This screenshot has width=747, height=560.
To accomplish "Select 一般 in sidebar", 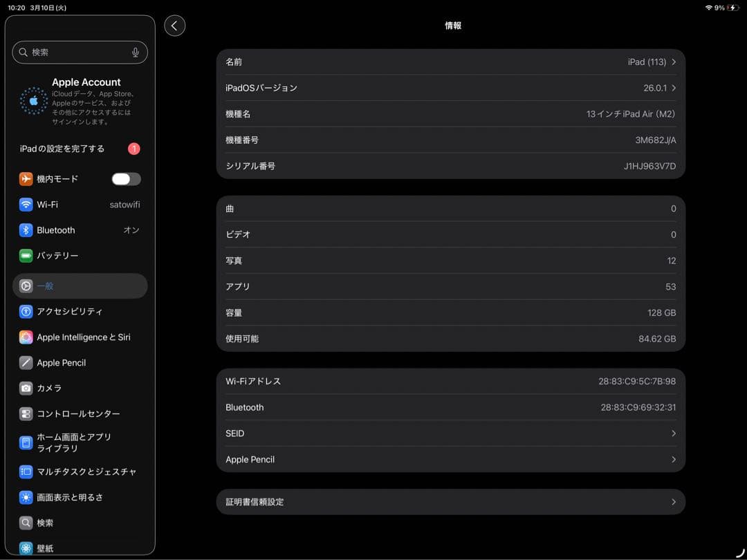I will (80, 286).
